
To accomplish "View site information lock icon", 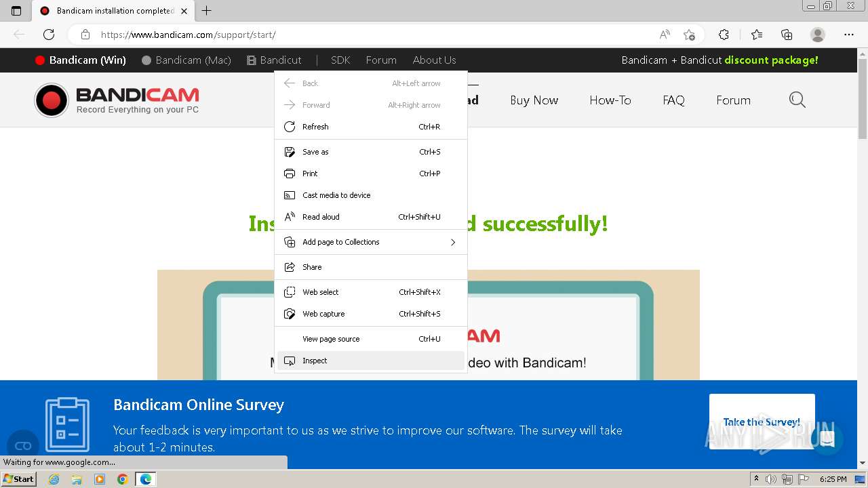I will [85, 35].
